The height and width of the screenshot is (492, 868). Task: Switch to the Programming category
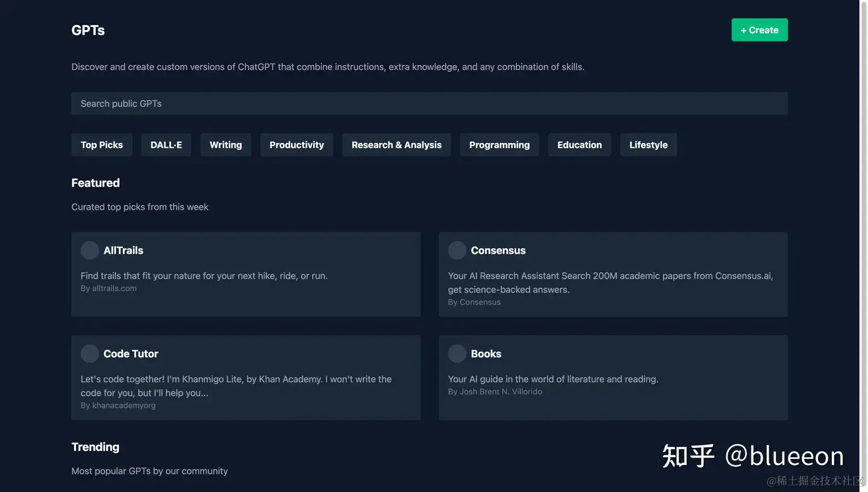point(499,145)
